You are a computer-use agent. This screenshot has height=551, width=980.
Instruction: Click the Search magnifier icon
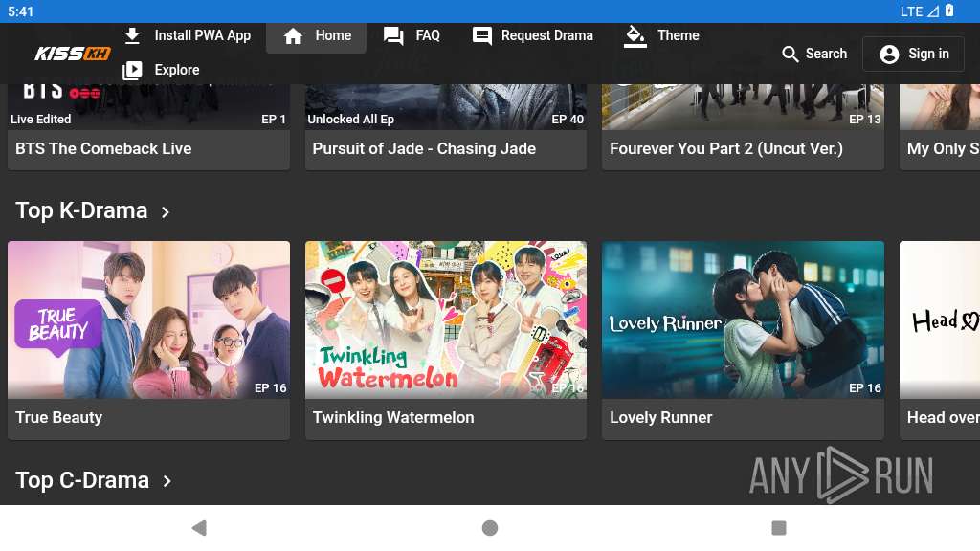pyautogui.click(x=790, y=55)
